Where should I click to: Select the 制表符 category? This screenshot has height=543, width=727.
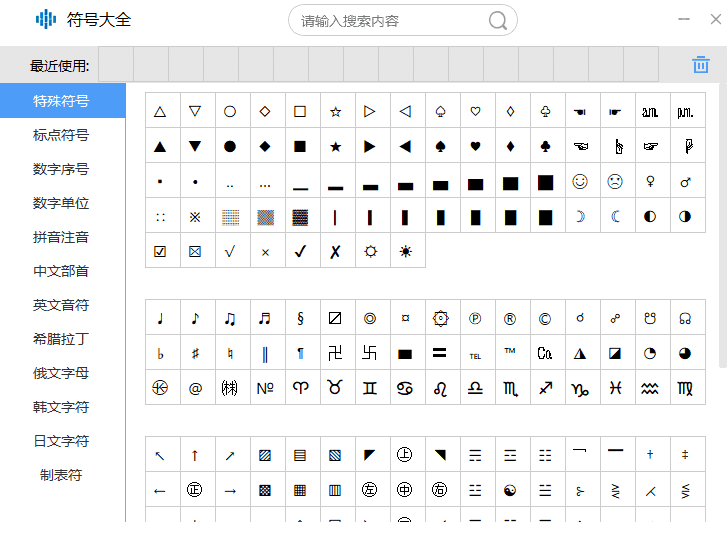pyautogui.click(x=61, y=475)
